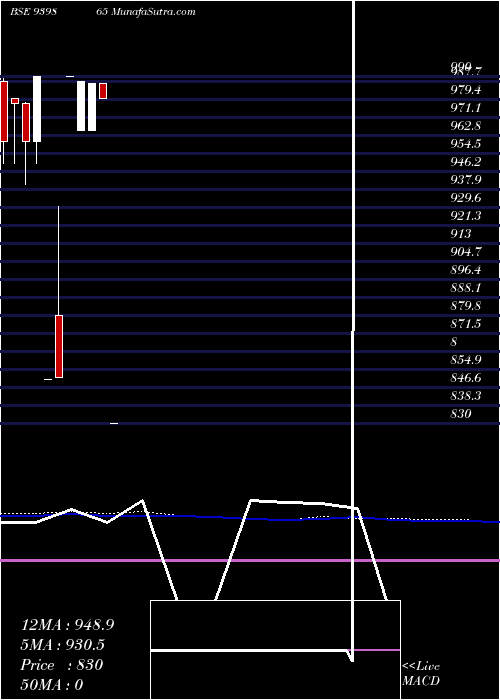Select the 962.8 price axis label
The width and height of the screenshot is (500, 700).
point(466,126)
